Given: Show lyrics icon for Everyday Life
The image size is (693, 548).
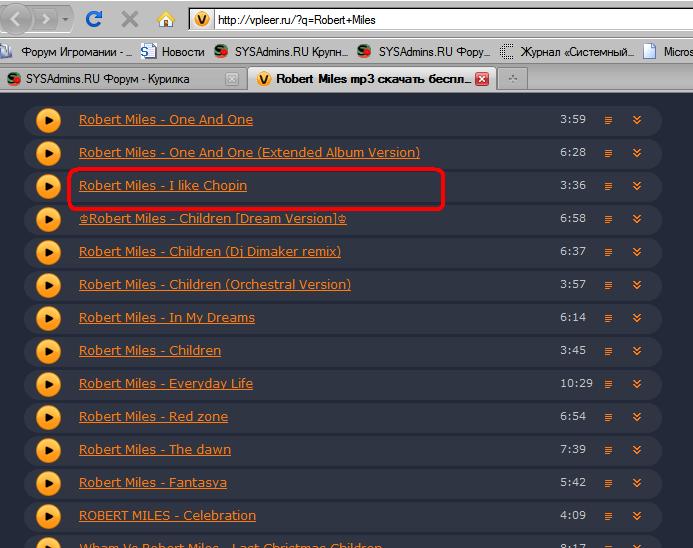Looking at the screenshot, I should point(608,384).
